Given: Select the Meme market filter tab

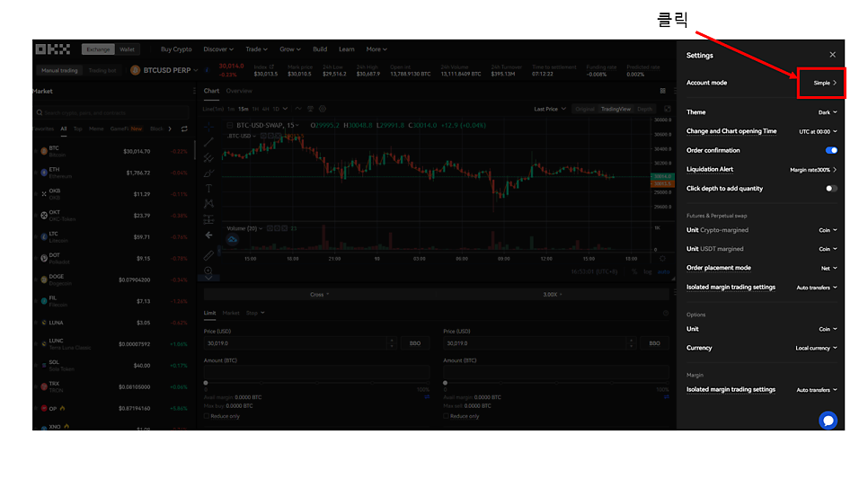Looking at the screenshot, I should (x=96, y=129).
